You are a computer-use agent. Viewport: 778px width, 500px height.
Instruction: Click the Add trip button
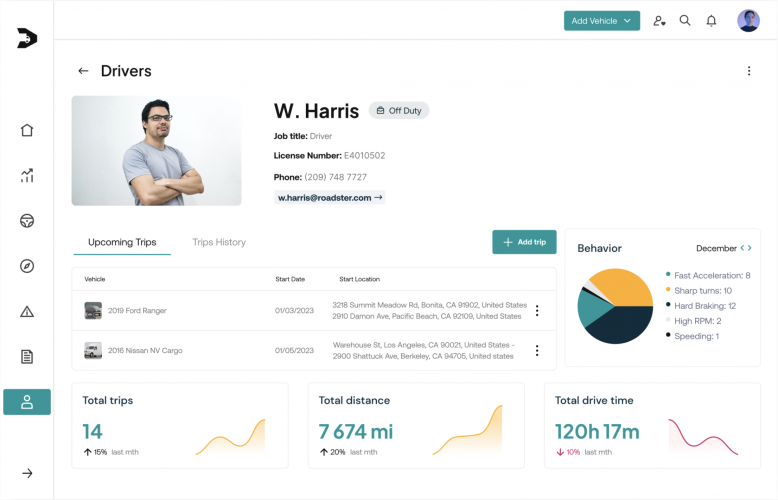coord(524,242)
